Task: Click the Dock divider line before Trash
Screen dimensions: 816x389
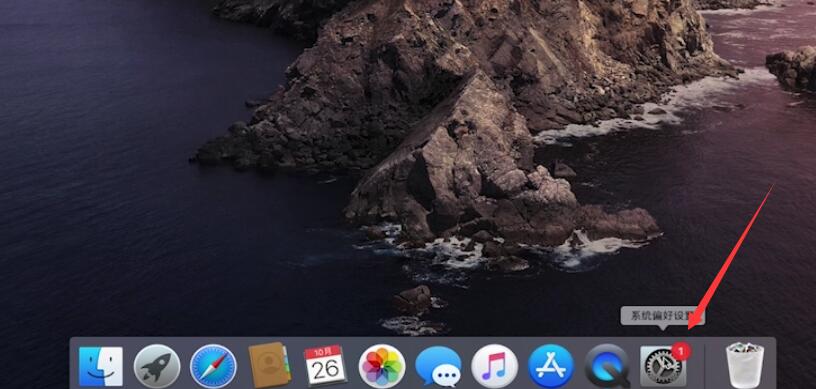Action: point(705,366)
